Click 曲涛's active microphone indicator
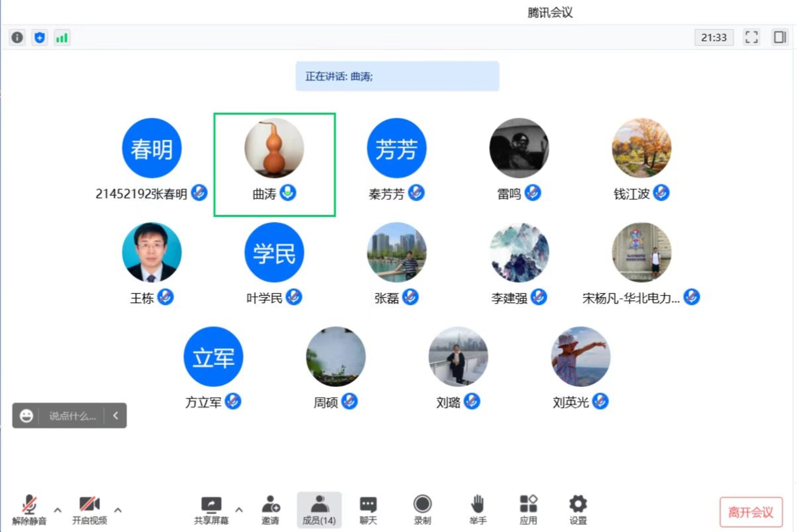The height and width of the screenshot is (532, 797). pyautogui.click(x=288, y=193)
